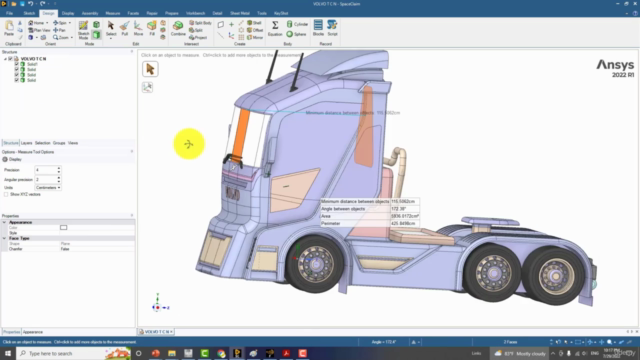Click the Paste icon in Clipboard

pos(9,29)
